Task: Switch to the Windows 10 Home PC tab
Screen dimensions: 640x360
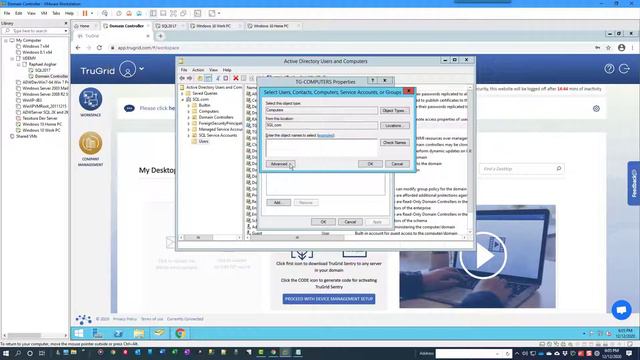Action: click(x=271, y=26)
